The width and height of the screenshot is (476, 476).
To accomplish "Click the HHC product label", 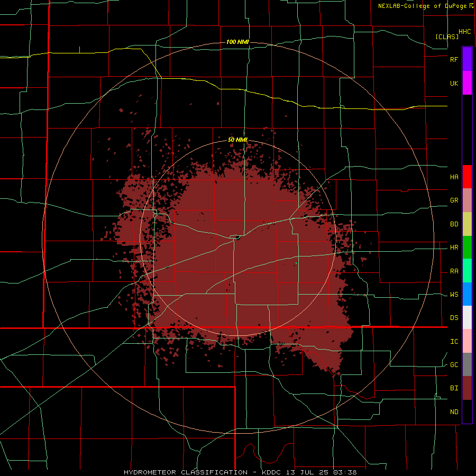I will tap(465, 32).
